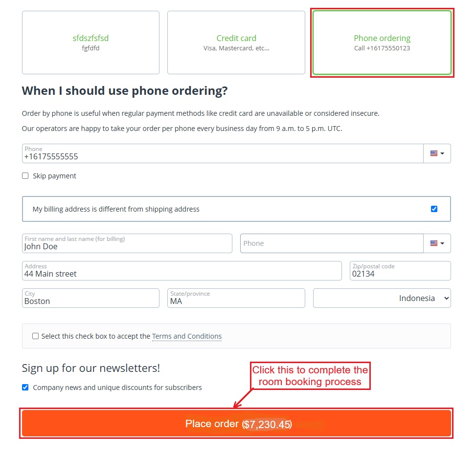
Task: Expand country code arrow for top Phone
Action: (x=442, y=153)
